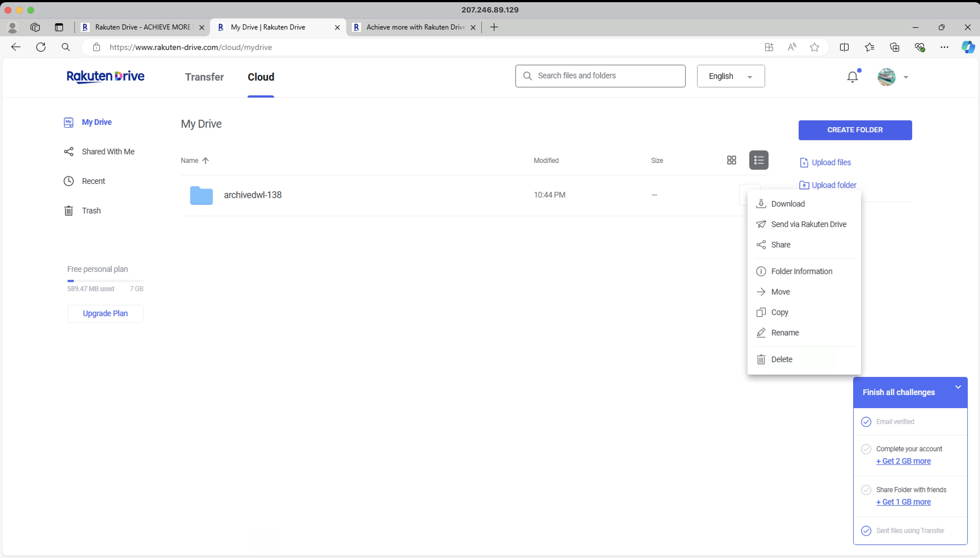Click the Copy icon in context menu
Viewport: 980px width, 558px height.
pyautogui.click(x=761, y=312)
